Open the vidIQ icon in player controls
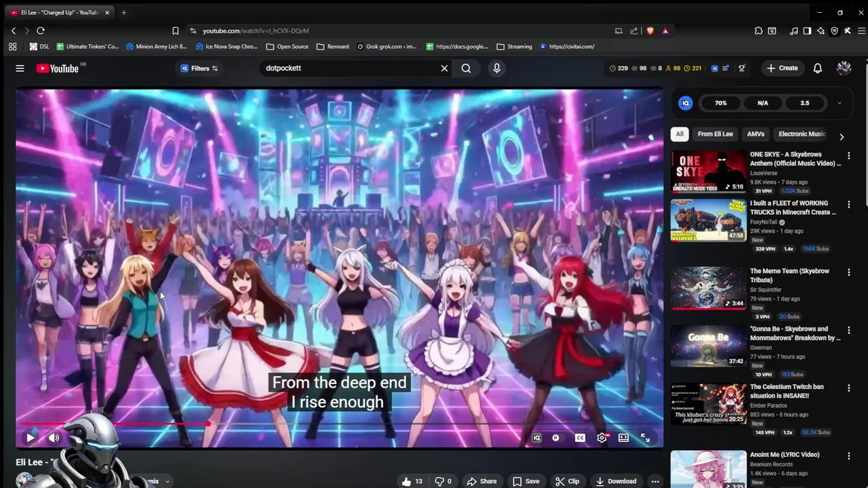Image resolution: width=868 pixels, height=488 pixels. click(x=536, y=438)
